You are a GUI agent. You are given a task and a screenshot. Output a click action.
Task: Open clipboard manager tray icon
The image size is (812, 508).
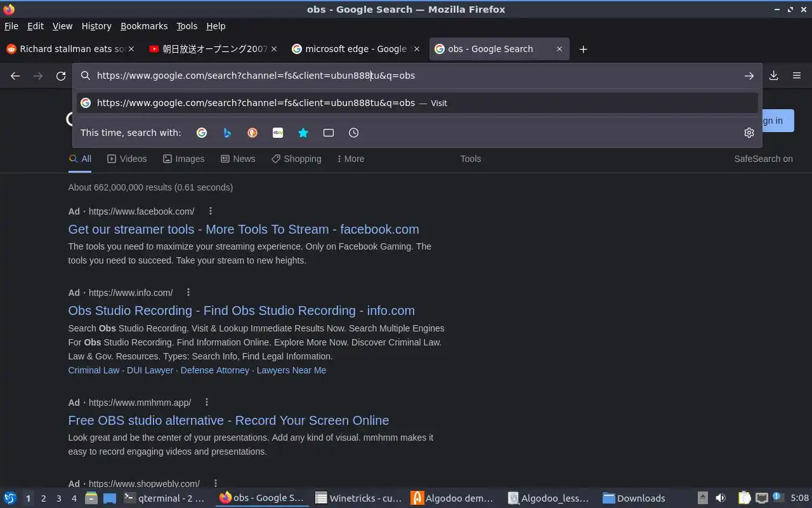click(744, 498)
